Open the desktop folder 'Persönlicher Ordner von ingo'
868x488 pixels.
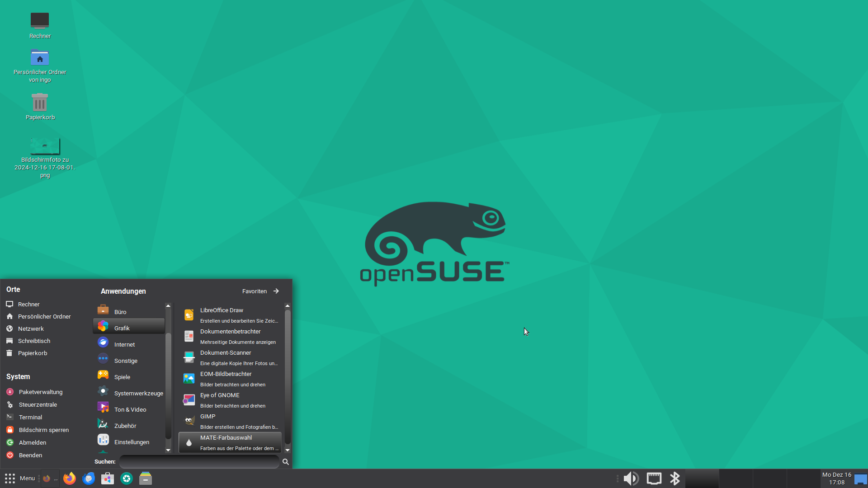[40, 66]
